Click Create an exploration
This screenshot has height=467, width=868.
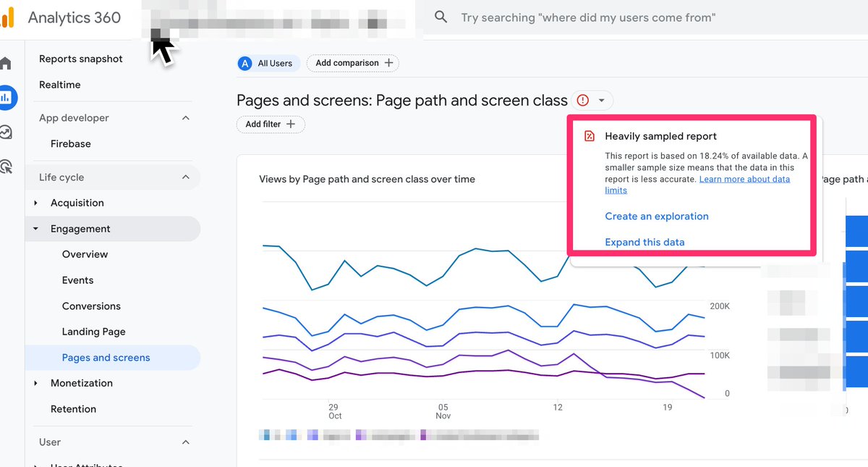pyautogui.click(x=657, y=216)
